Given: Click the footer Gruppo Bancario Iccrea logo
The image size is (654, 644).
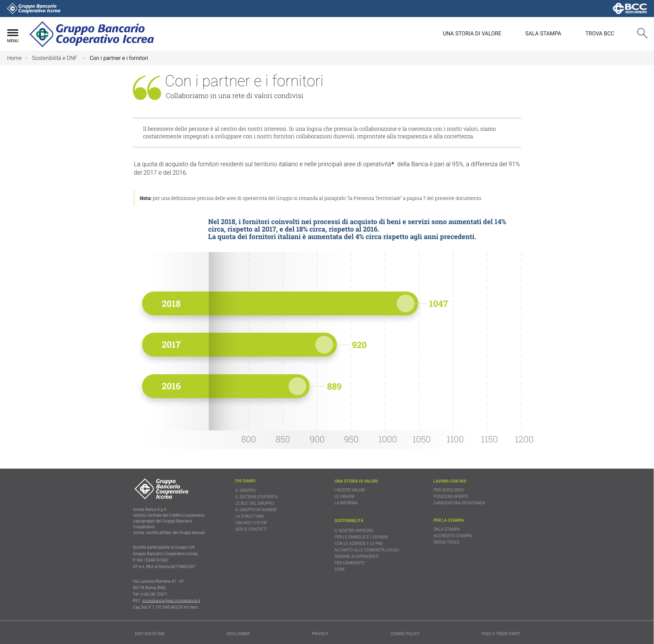Looking at the screenshot, I should coord(161,489).
